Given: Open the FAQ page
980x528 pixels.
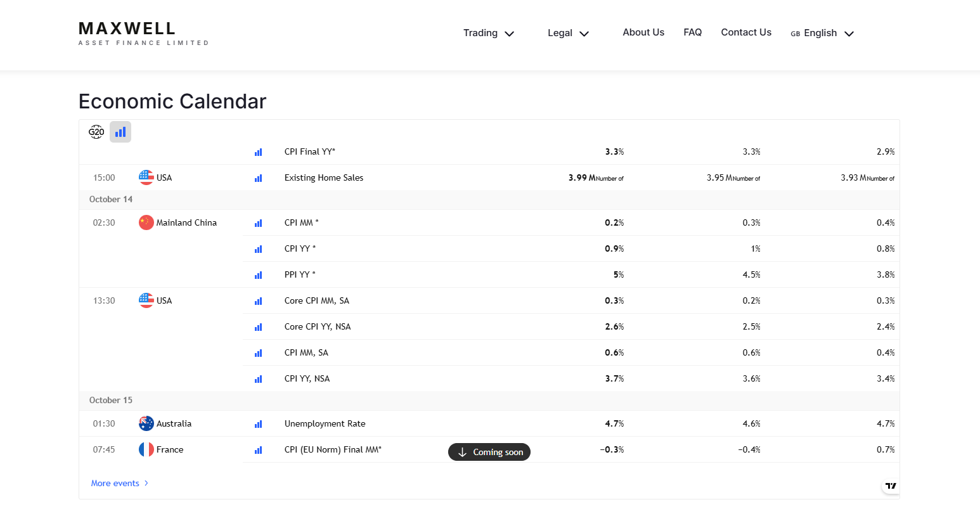Looking at the screenshot, I should point(693,32).
